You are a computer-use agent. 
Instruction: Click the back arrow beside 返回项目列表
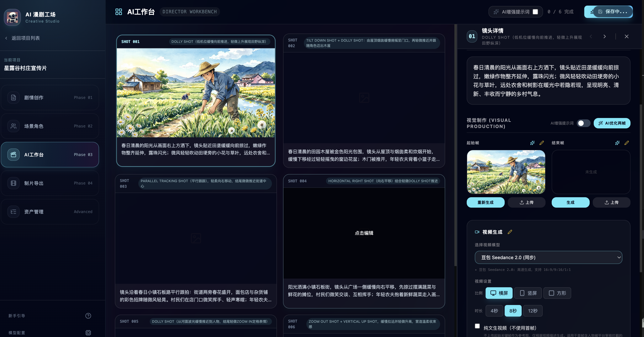[6, 38]
